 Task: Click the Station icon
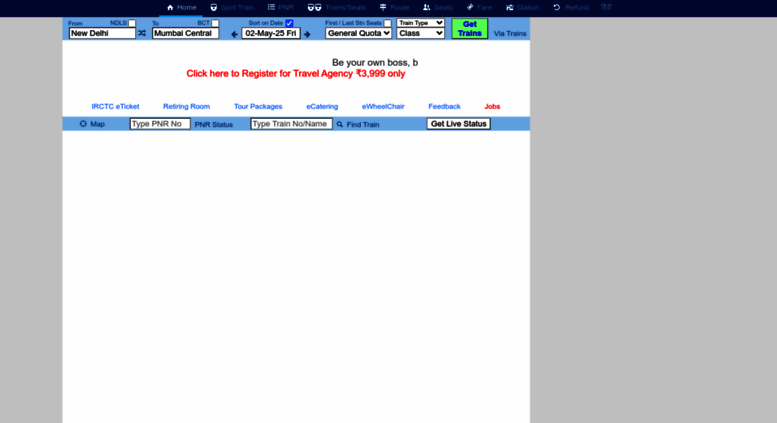coord(509,7)
